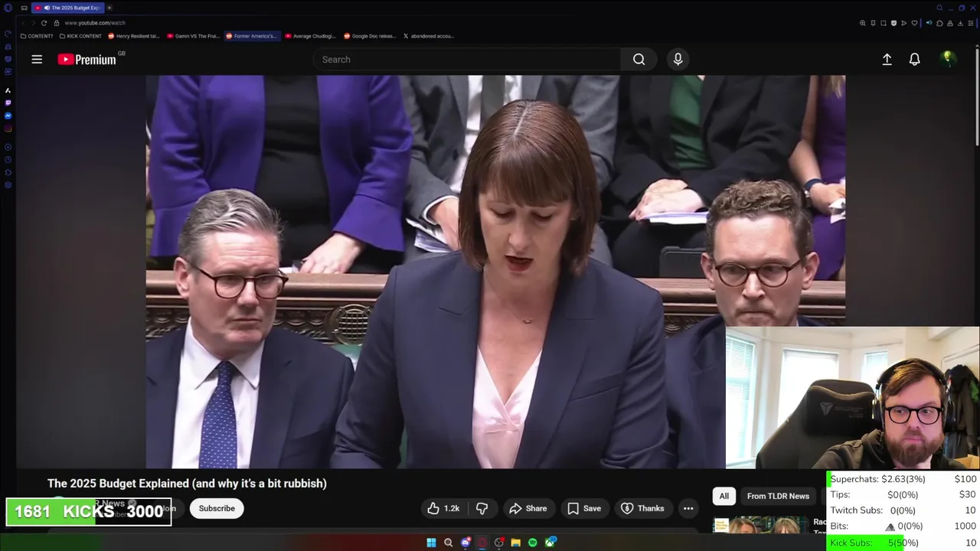The width and height of the screenshot is (980, 551).
Task: Click the pinboard pin icon
Action: pos(873,23)
